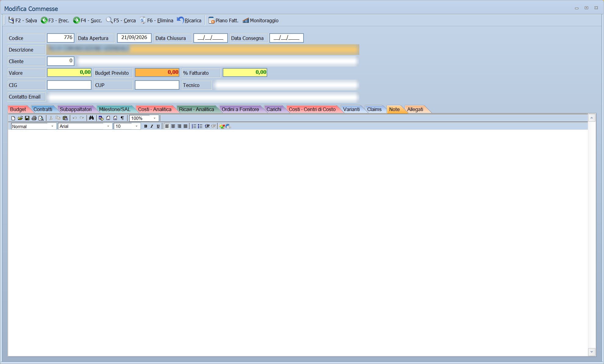Click the Data Chiusura date field
Viewport: 604px width, 364px height.
point(210,38)
